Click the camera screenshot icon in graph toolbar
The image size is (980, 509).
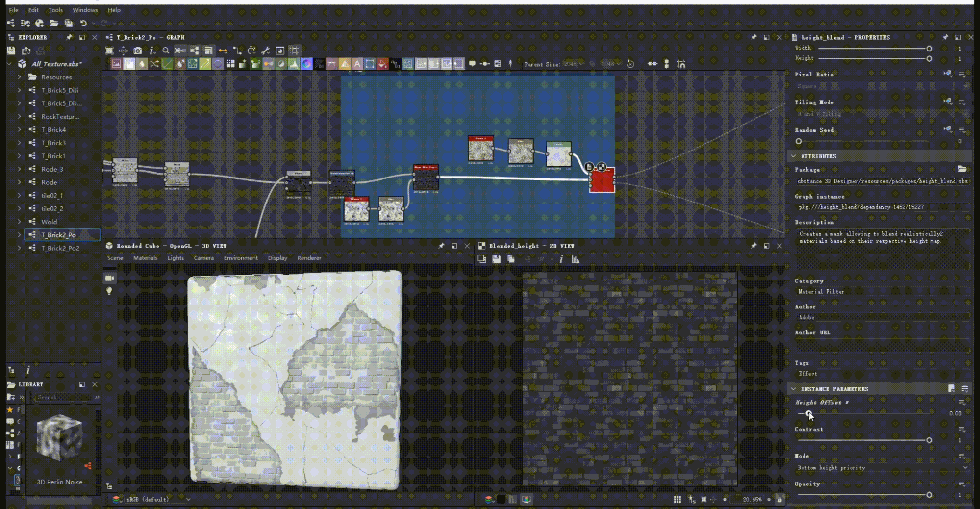(x=138, y=51)
